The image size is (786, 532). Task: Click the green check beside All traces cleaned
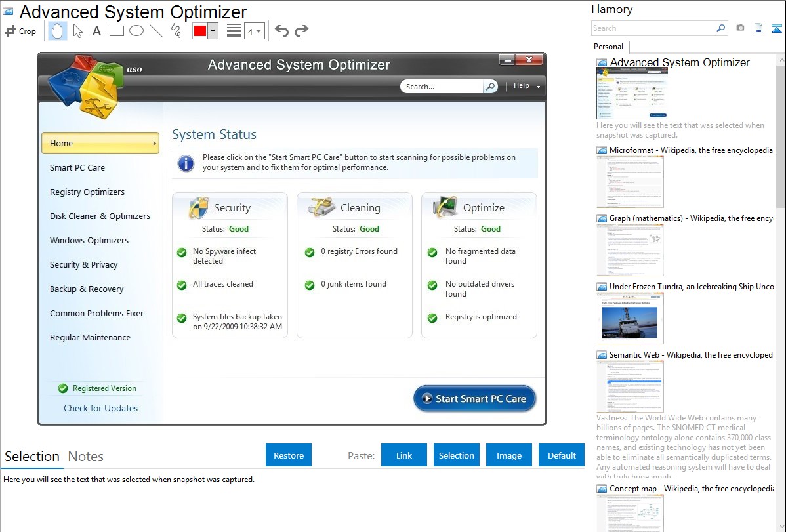coord(182,285)
